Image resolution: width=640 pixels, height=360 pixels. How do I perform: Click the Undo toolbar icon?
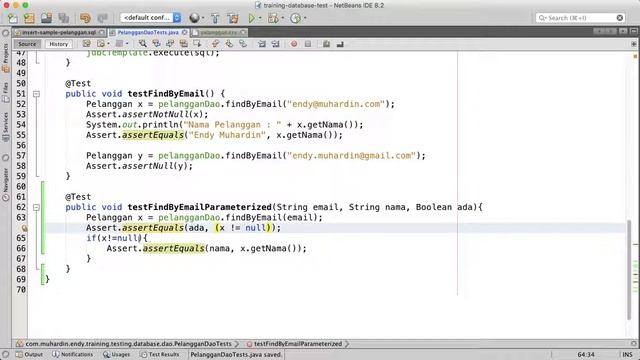point(85,18)
